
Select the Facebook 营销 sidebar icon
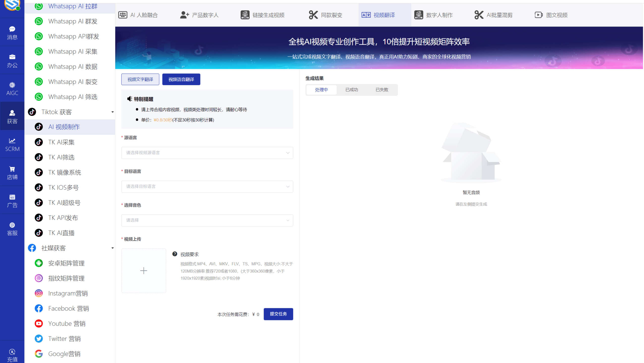click(39, 308)
